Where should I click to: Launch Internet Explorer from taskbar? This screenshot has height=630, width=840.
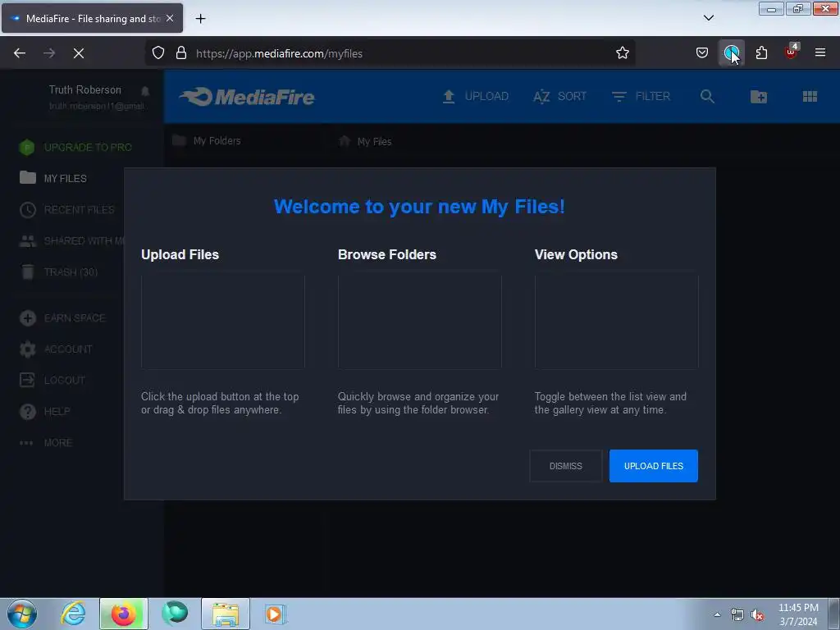[x=73, y=614]
